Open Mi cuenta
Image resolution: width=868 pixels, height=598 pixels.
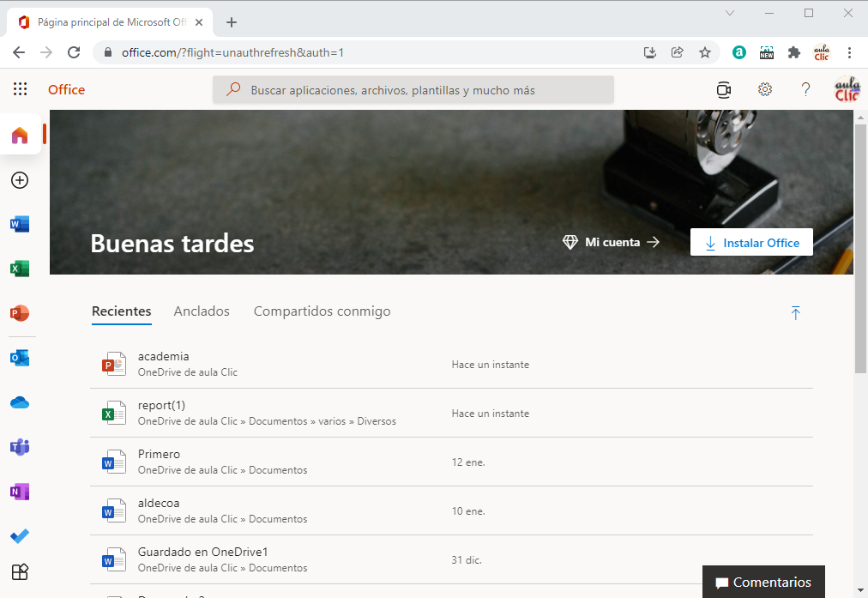point(611,242)
